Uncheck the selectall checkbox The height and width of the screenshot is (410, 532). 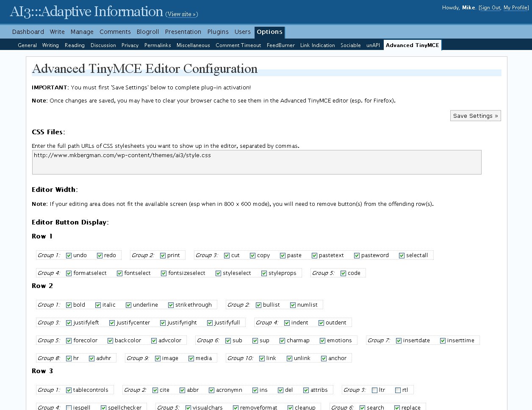pyautogui.click(x=402, y=255)
